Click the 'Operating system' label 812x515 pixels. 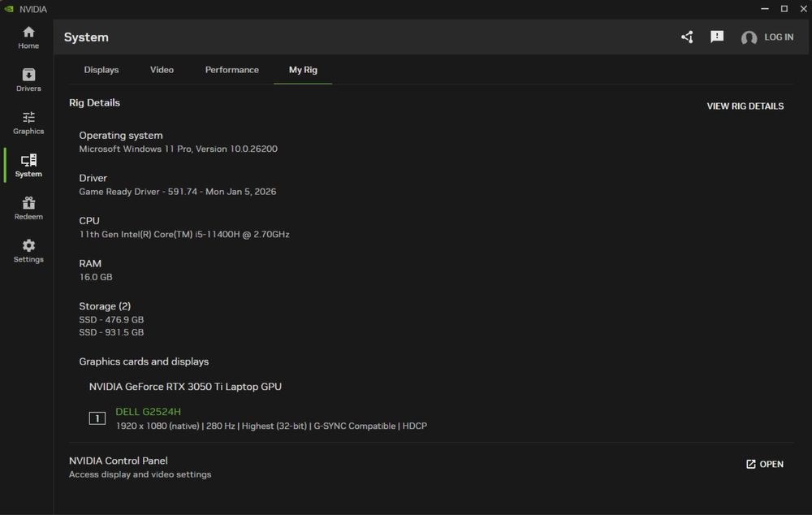[x=121, y=135]
